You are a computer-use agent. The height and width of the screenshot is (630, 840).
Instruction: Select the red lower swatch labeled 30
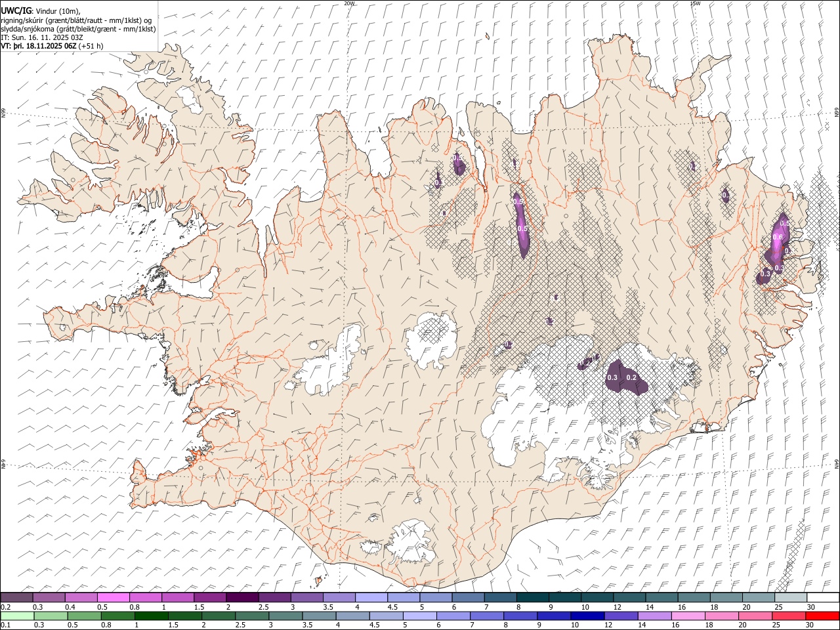[822, 616]
